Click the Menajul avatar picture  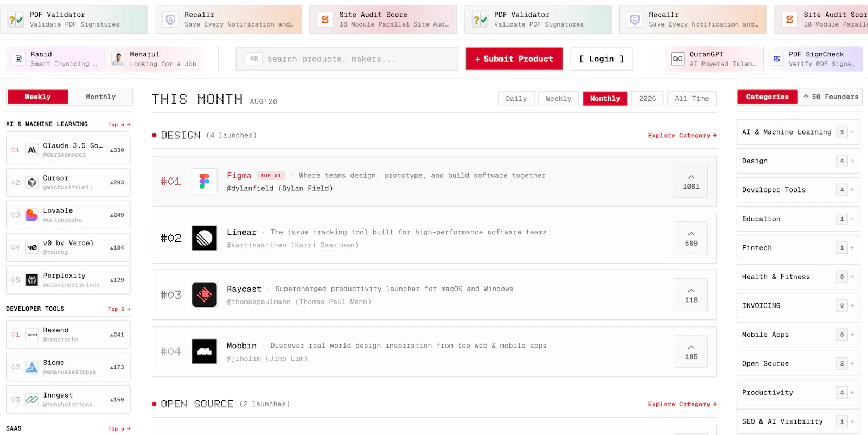click(x=118, y=59)
